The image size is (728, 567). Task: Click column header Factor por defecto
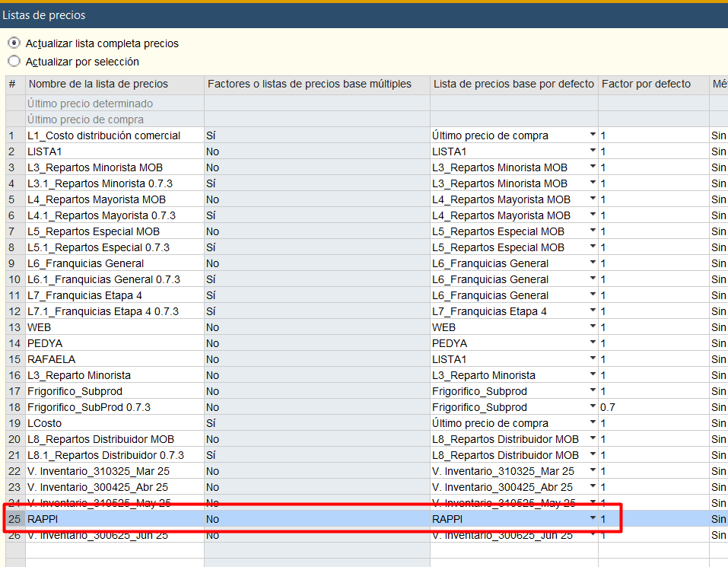[x=653, y=84]
